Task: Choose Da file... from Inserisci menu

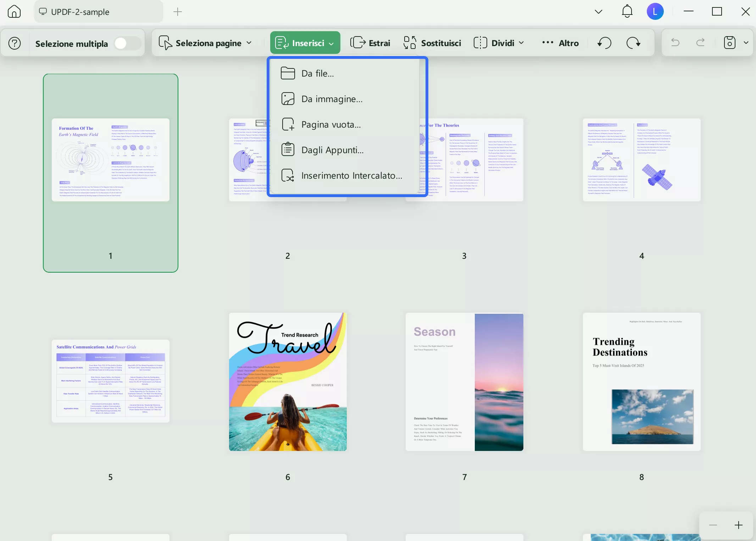Action: tap(317, 73)
